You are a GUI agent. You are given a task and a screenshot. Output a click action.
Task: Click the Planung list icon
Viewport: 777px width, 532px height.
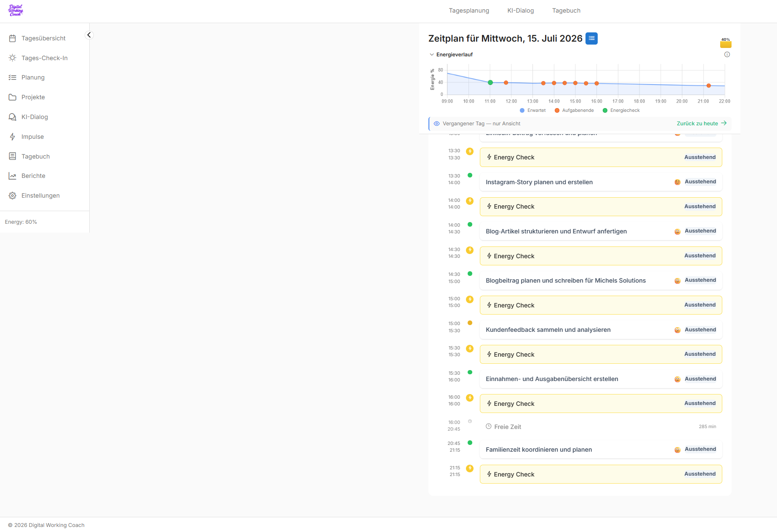[13, 77]
